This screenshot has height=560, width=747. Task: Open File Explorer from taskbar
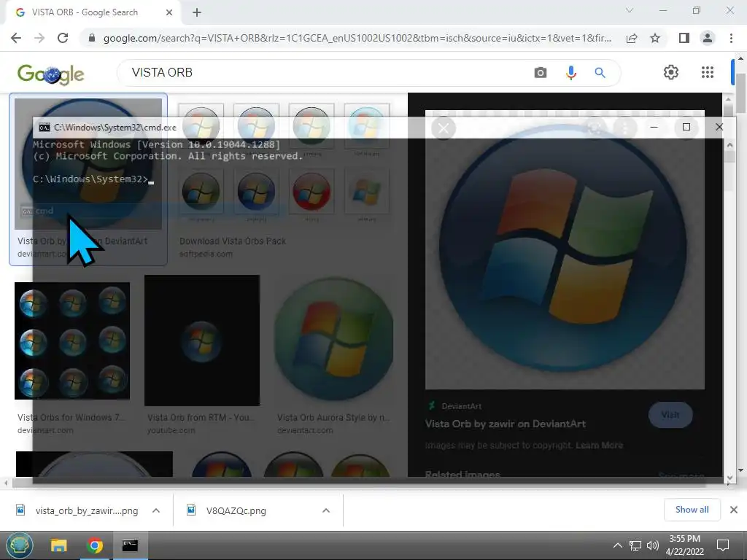(x=58, y=545)
